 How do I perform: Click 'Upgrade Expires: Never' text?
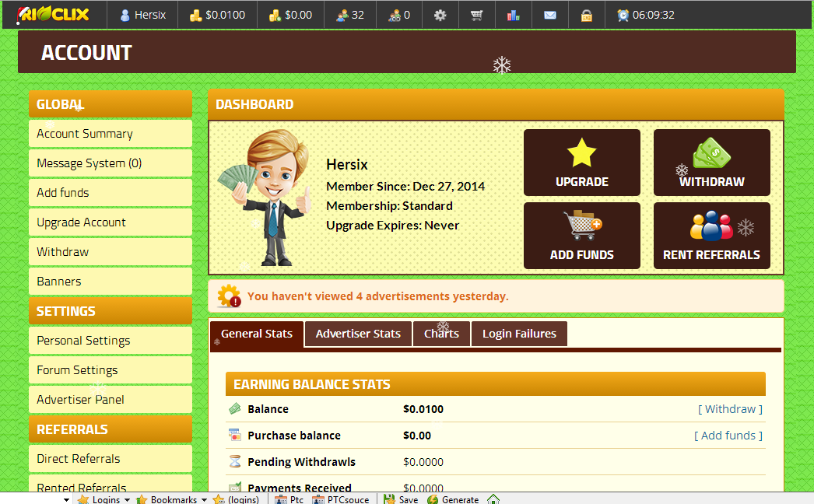[392, 226]
